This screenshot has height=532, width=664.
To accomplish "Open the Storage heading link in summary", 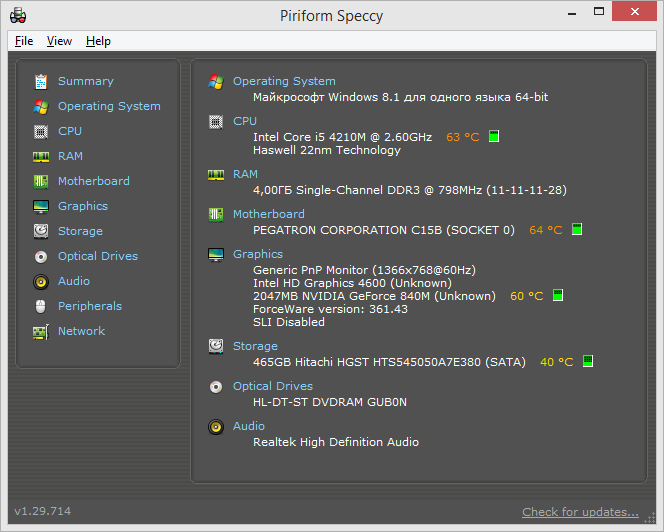I will pos(255,346).
